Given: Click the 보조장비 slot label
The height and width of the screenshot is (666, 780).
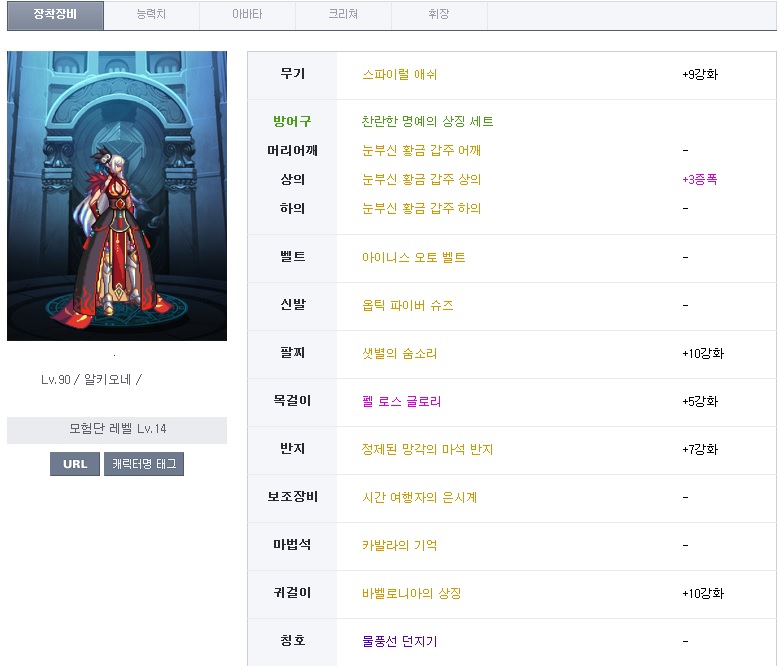Looking at the screenshot, I should pyautogui.click(x=292, y=496).
